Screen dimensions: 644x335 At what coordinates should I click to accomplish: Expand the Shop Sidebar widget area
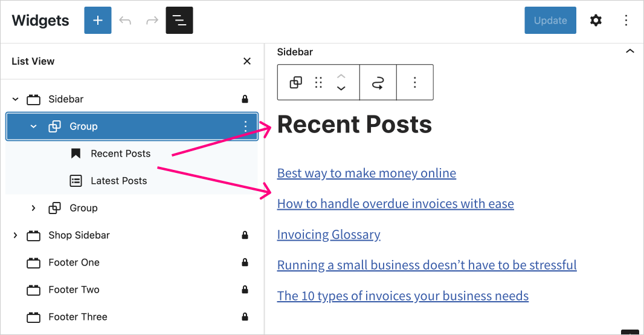pos(15,235)
